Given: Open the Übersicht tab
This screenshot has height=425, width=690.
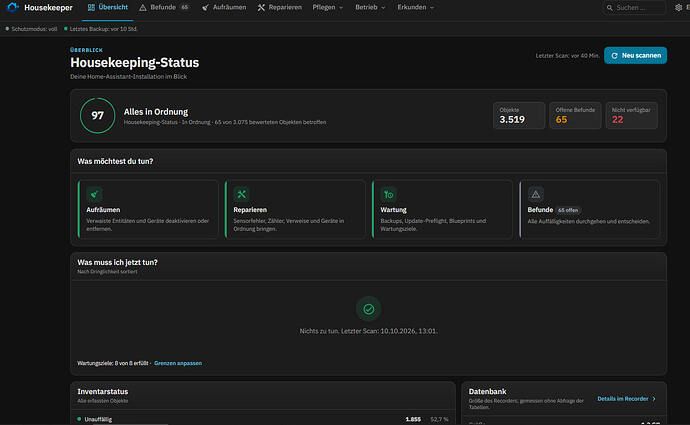Looking at the screenshot, I should (x=107, y=7).
